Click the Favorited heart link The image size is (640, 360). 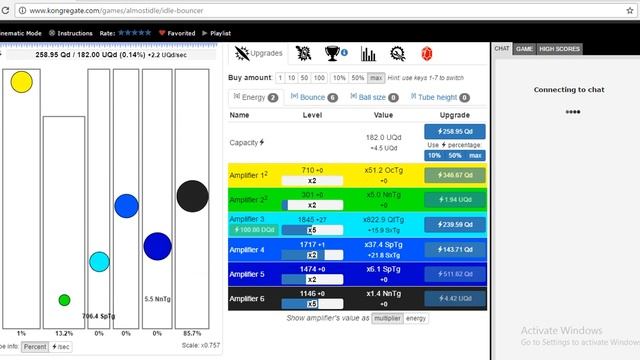pyautogui.click(x=177, y=33)
